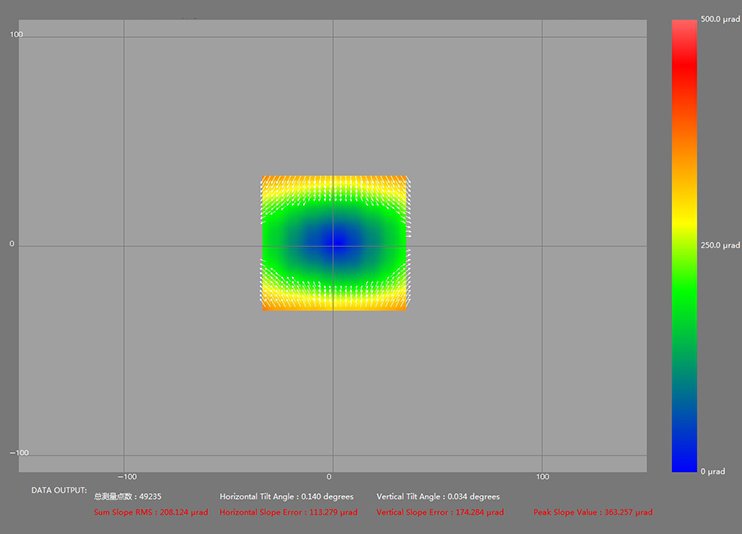Click the bottom-right orange corner of the map
This screenshot has width=742, height=534.
tap(406, 305)
